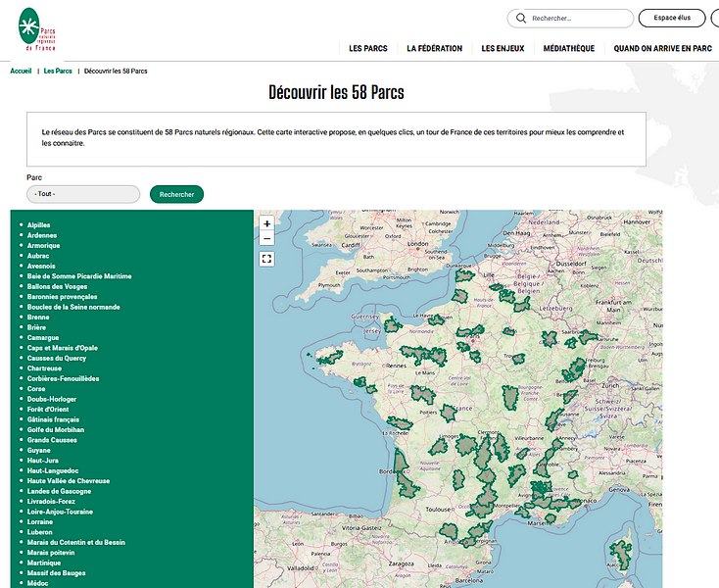Open QUAND ON ARRIVE EN PARC menu
Image resolution: width=719 pixels, height=588 pixels.
(662, 48)
